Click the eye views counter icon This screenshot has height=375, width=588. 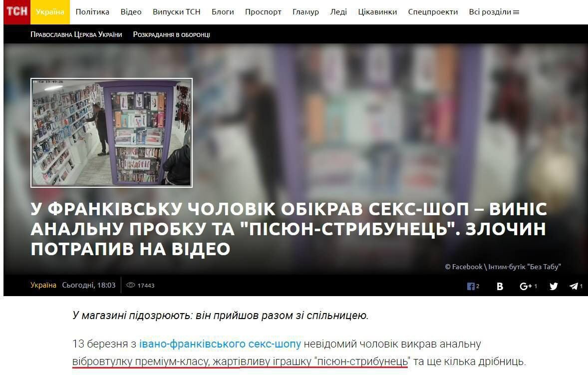[131, 285]
